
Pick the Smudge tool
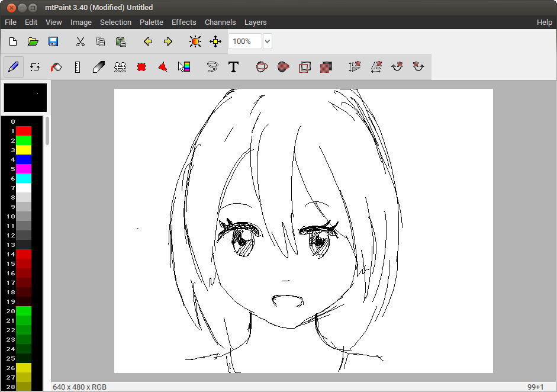coord(98,66)
